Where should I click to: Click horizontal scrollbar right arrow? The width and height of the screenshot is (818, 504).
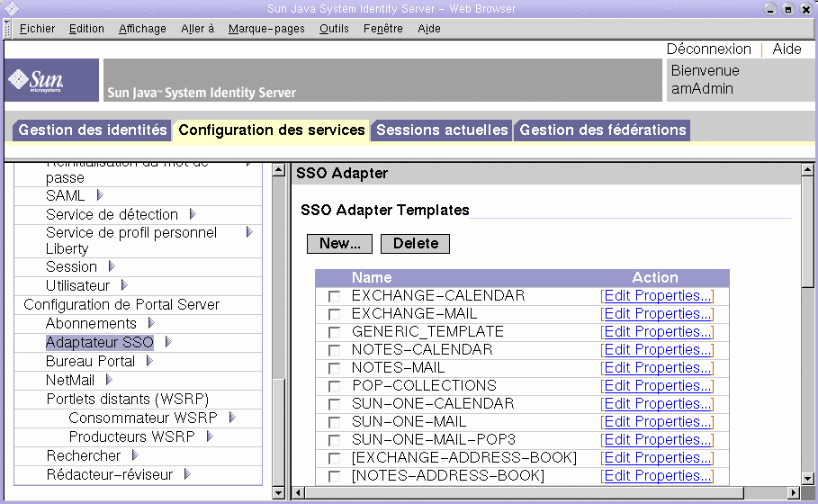(794, 492)
